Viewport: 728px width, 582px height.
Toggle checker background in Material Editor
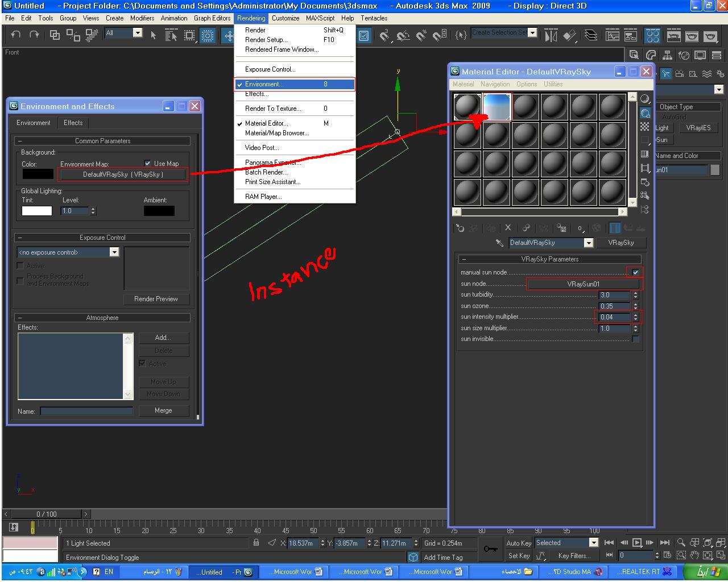tap(645, 127)
